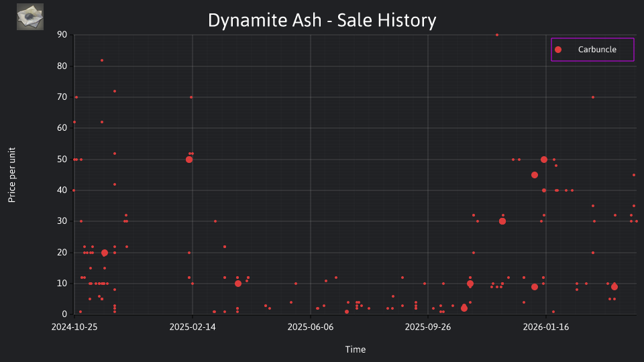This screenshot has height=362, width=644.
Task: Click the y-axis tick label 90
Action: [62, 35]
